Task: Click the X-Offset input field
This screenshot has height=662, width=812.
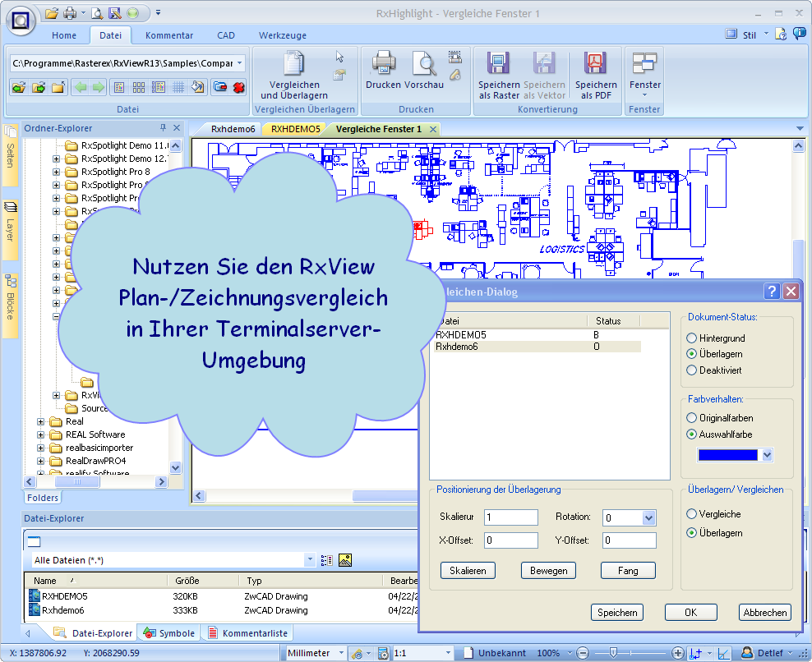Action: coord(510,540)
